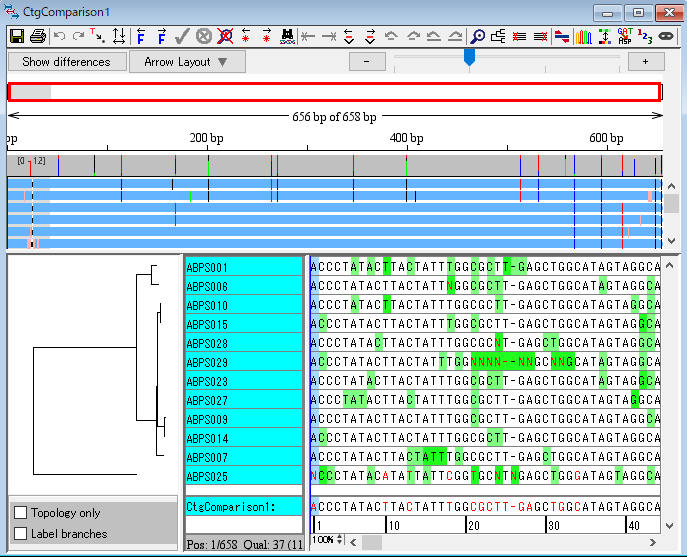The image size is (687, 557).
Task: Click the 100% zoom stepper arrows
Action: [339, 540]
